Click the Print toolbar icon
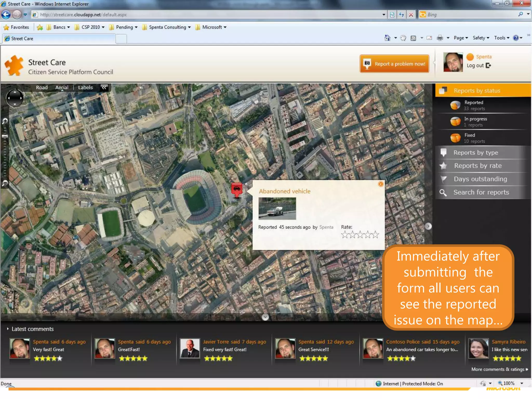The height and width of the screenshot is (399, 532). [440, 38]
